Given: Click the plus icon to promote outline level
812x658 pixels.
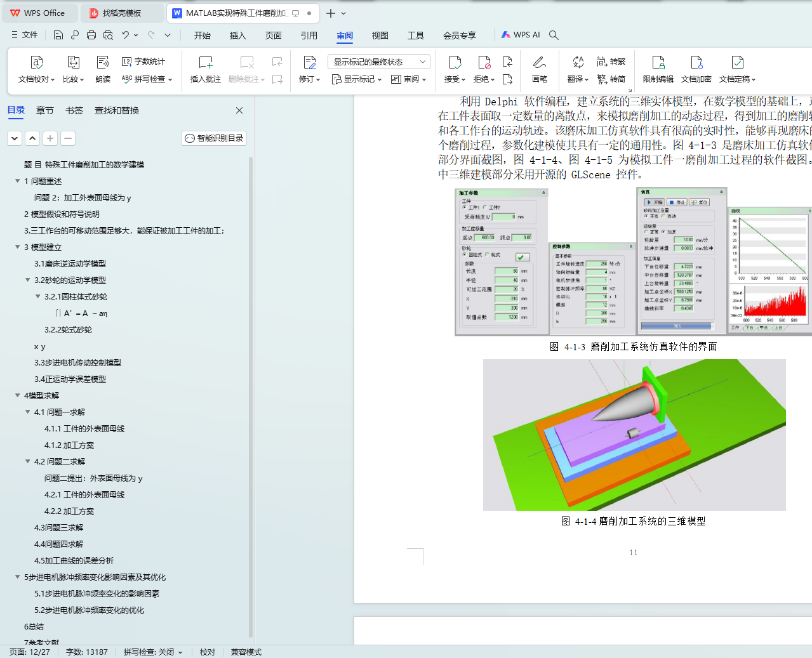Looking at the screenshot, I should [50, 138].
